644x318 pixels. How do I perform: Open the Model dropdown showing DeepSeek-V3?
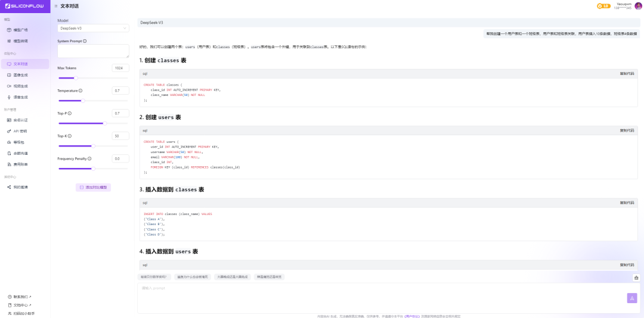pyautogui.click(x=93, y=29)
